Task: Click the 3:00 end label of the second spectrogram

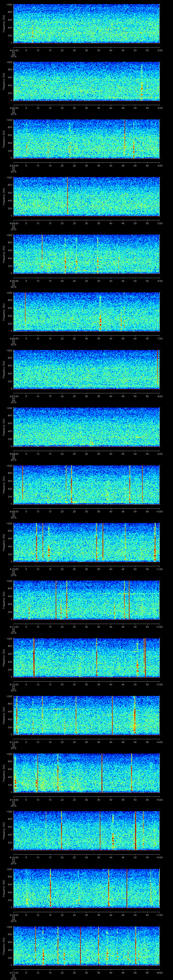Action: click(x=160, y=108)
